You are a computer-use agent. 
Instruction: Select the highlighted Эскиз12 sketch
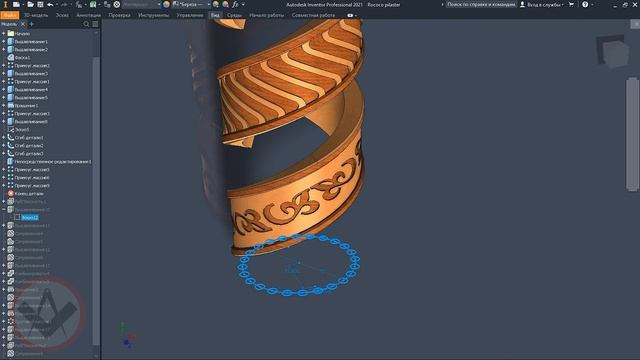click(x=30, y=218)
